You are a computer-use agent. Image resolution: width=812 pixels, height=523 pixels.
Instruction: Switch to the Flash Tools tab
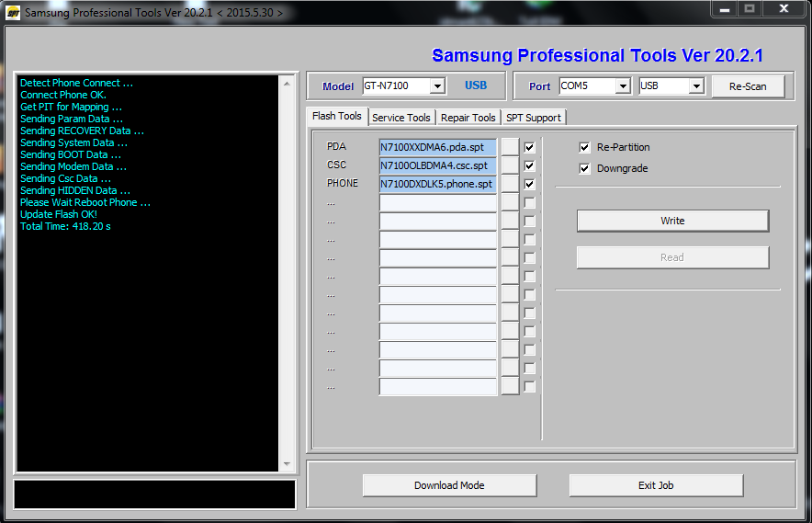[x=337, y=116]
